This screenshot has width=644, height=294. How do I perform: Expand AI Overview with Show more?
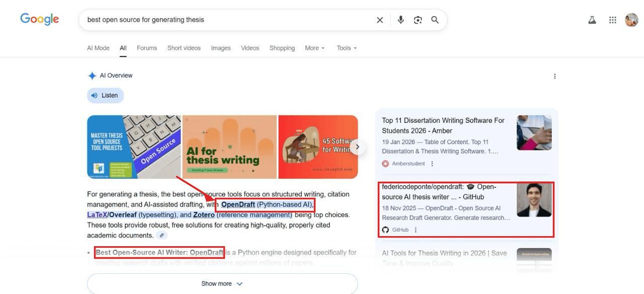222,283
